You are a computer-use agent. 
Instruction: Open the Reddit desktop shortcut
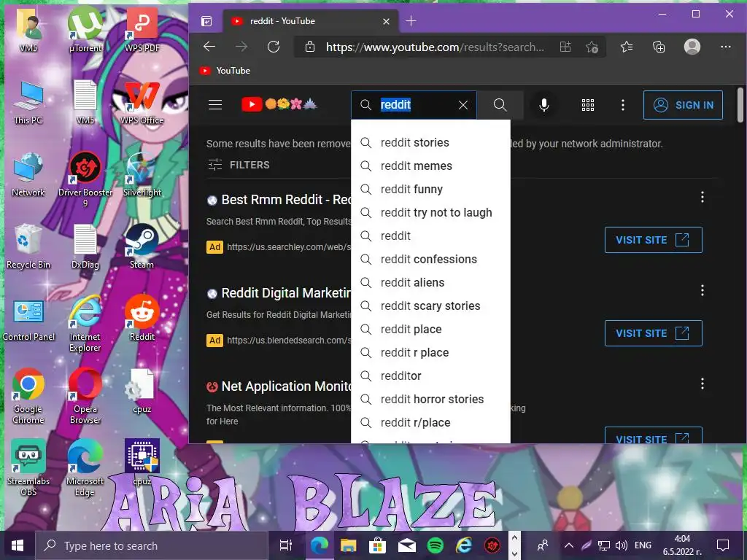(x=142, y=318)
